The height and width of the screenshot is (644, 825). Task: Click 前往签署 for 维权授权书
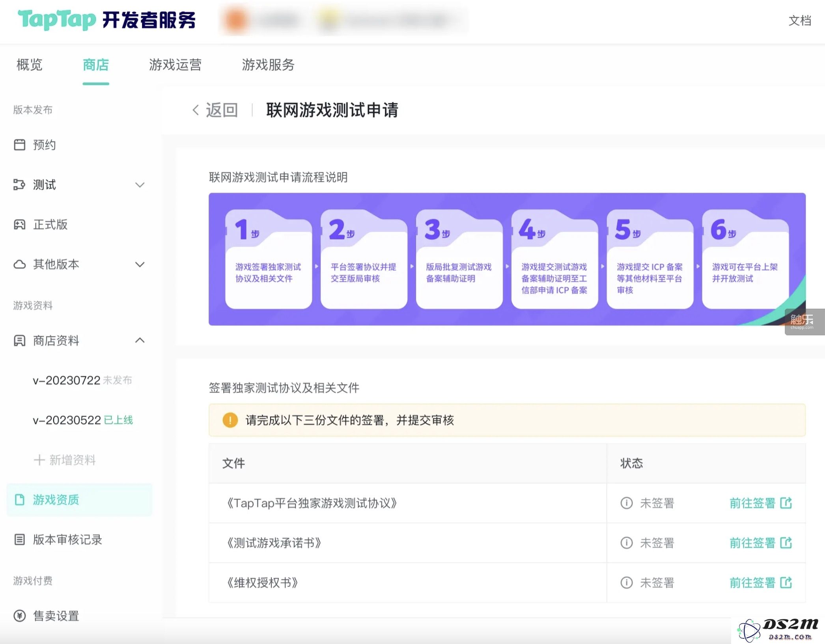point(752,583)
